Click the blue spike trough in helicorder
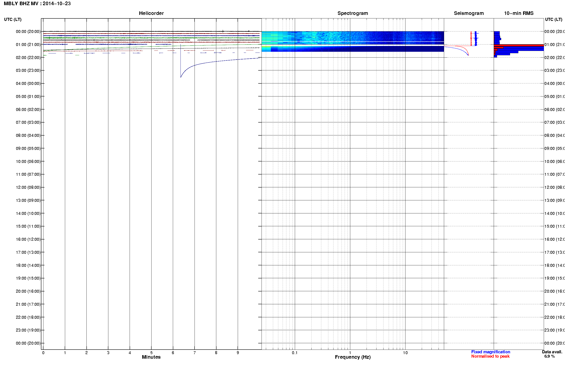 point(181,77)
